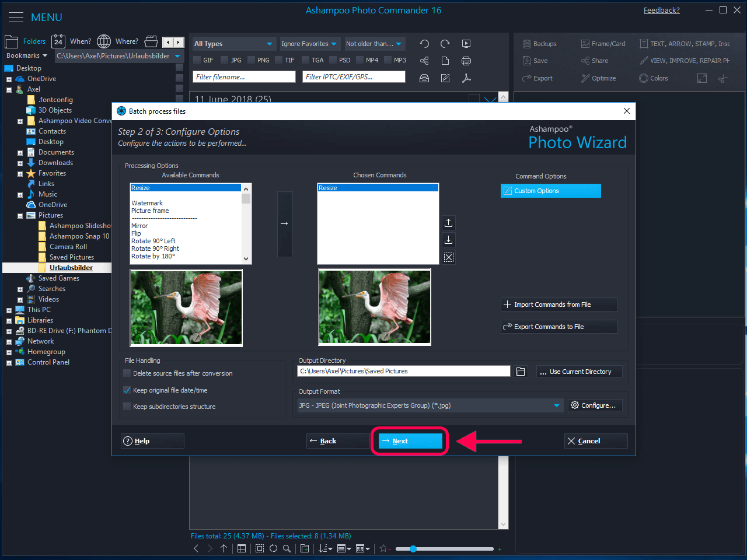The image size is (747, 560).
Task: Go up one folder with up arrow icon
Action: click(224, 548)
